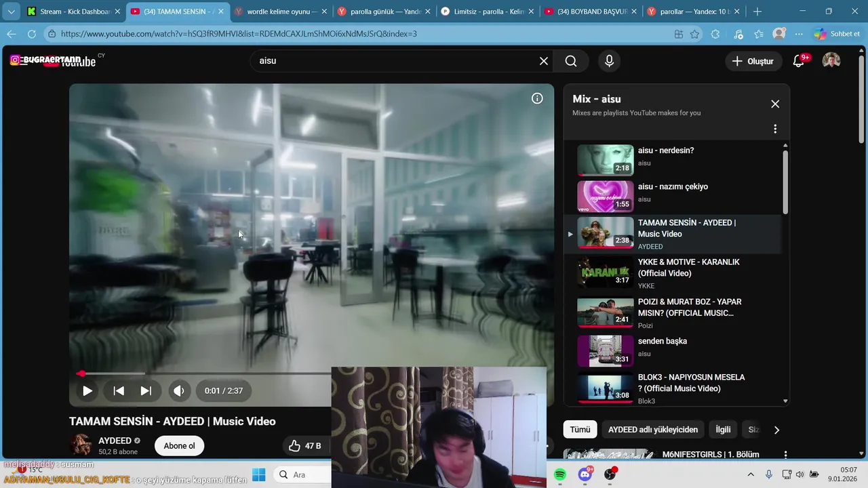
Task: Skip to the next video in player
Action: tap(146, 390)
